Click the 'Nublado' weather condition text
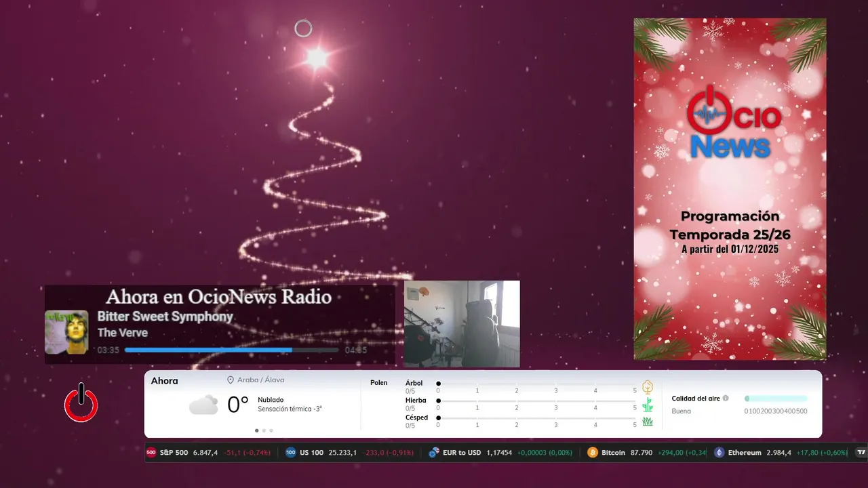 [x=271, y=400]
